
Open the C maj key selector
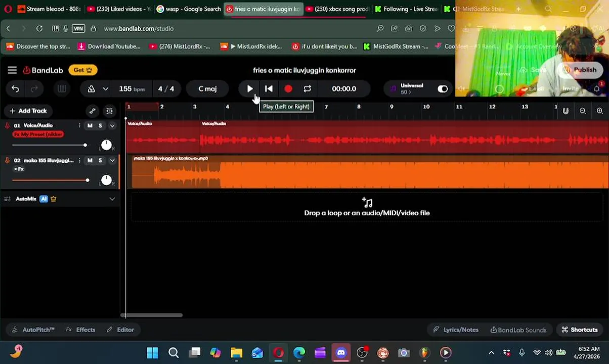[x=207, y=89]
